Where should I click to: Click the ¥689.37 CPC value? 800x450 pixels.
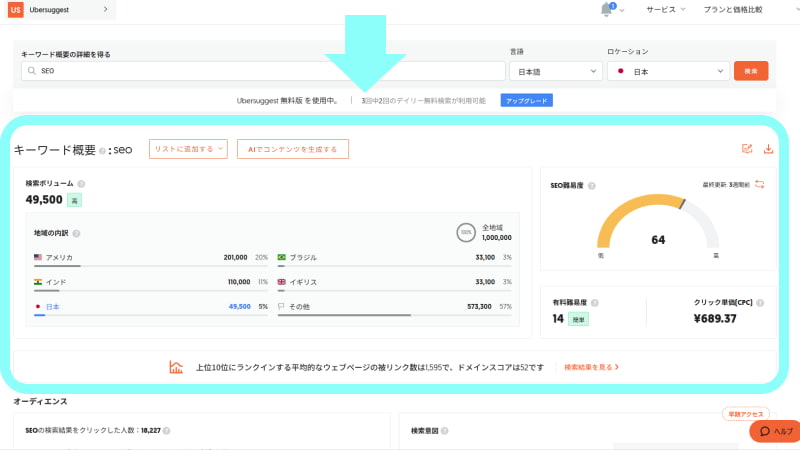point(715,318)
